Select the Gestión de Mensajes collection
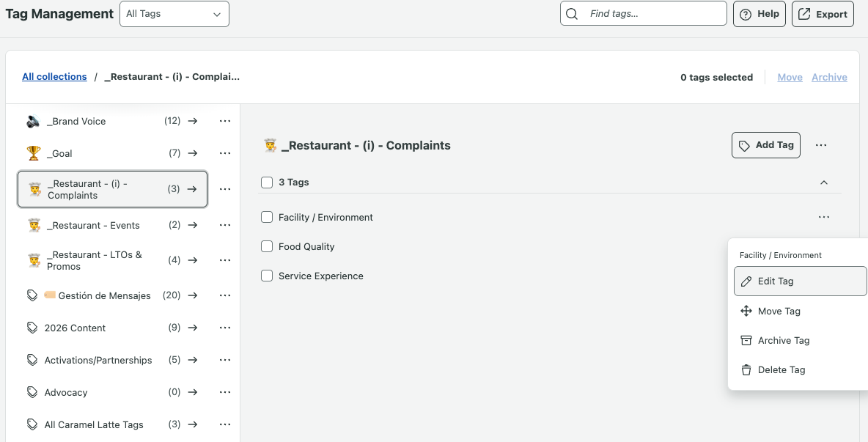Viewport: 868px width, 442px height. tap(112, 295)
